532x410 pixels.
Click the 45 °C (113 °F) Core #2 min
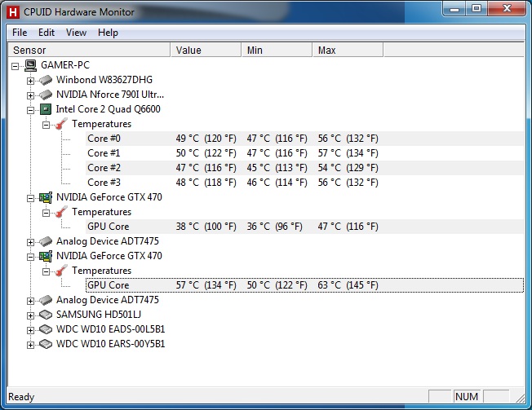coord(277,168)
